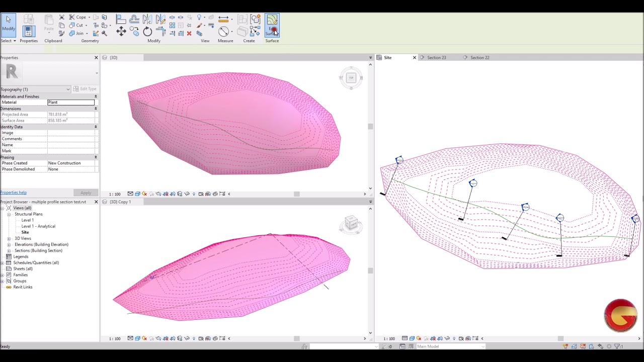Collapse the Dimensions property group
644x362 pixels.
pyautogui.click(x=96, y=109)
